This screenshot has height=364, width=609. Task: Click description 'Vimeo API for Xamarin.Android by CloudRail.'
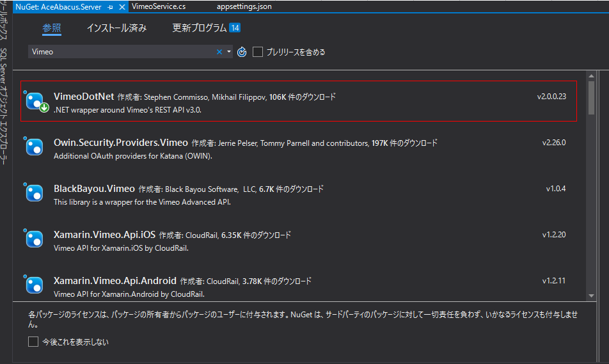129,294
